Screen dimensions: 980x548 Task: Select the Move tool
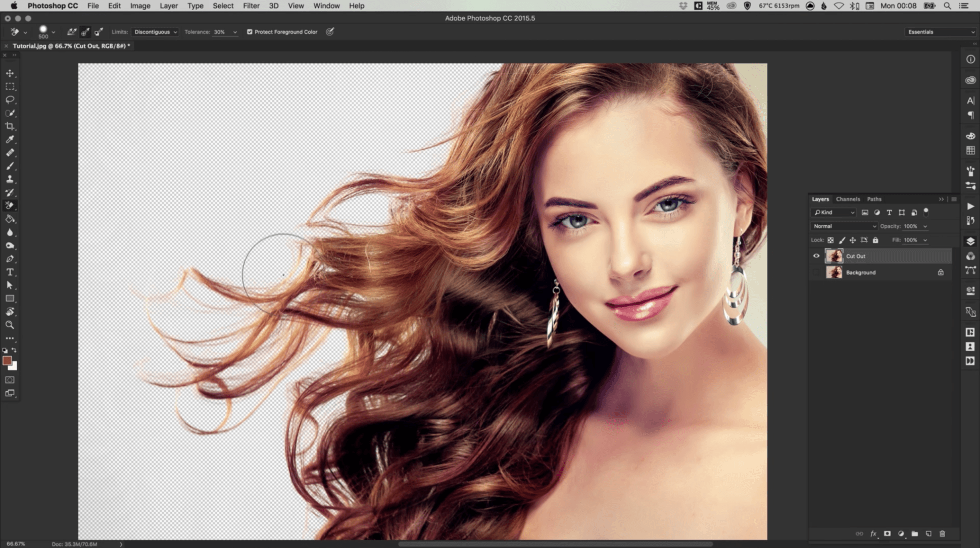pos(10,73)
